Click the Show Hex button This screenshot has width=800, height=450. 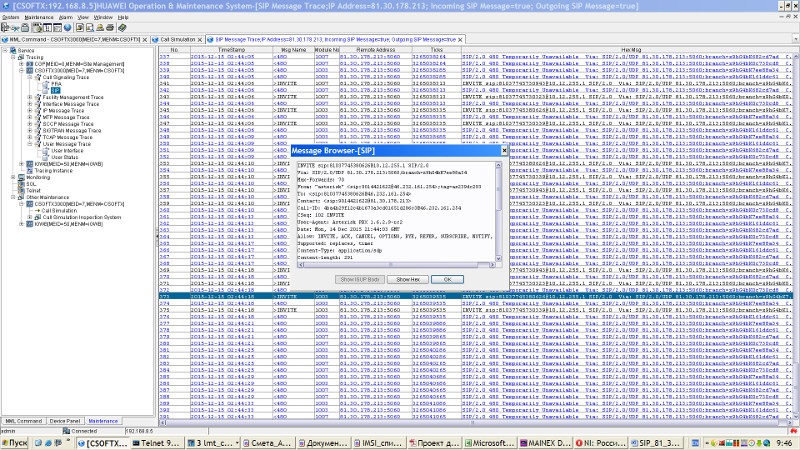(410, 278)
